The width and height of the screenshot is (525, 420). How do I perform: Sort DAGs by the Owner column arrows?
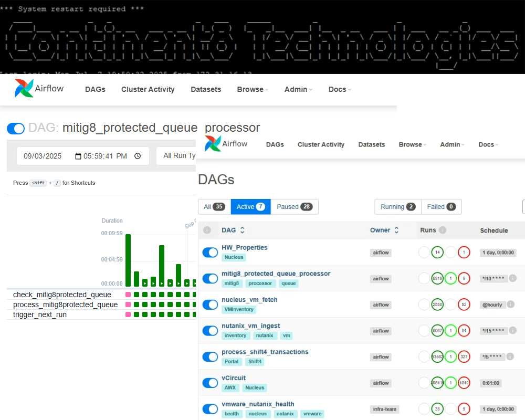[396, 230]
